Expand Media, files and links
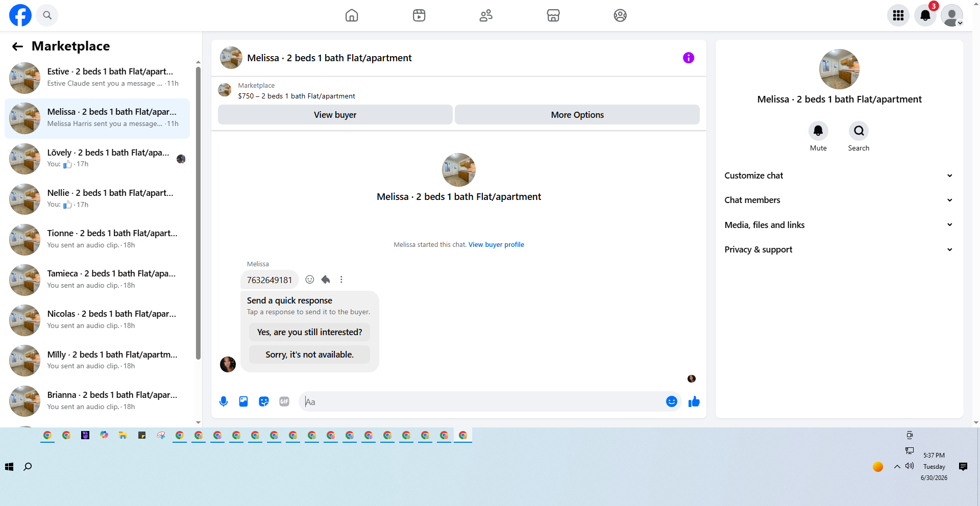 (839, 225)
